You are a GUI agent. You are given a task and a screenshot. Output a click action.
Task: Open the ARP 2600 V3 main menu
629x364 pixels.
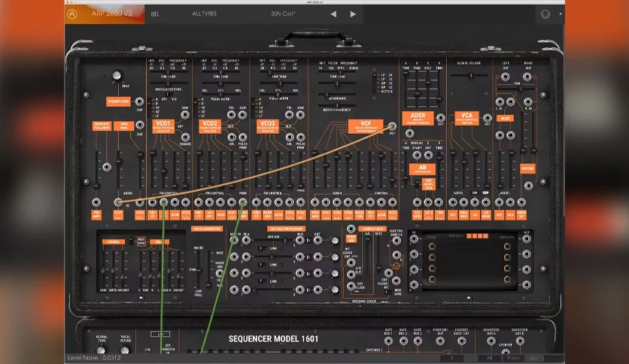111,14
